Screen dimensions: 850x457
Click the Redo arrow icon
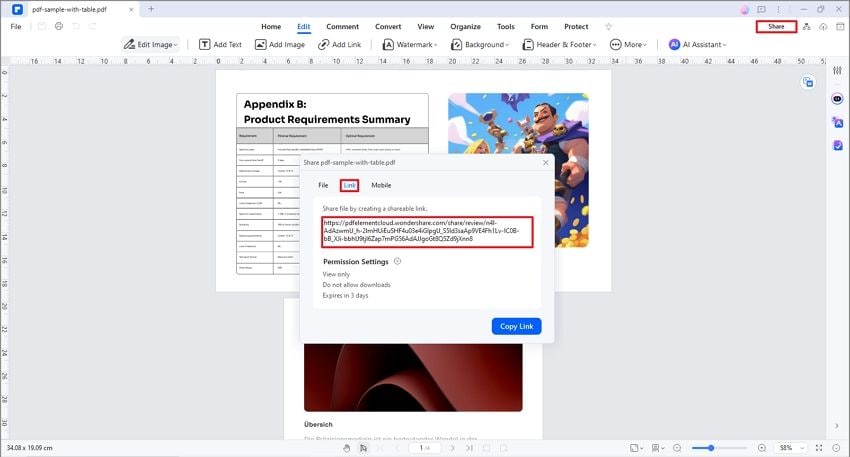93,26
